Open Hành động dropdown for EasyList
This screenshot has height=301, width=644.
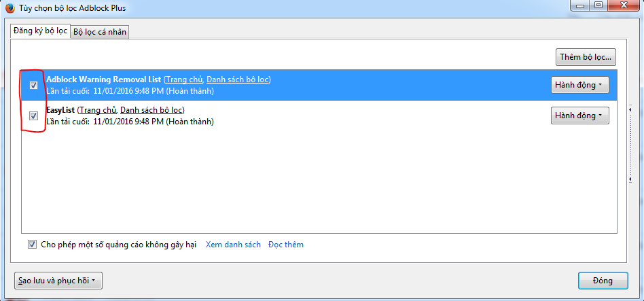pos(579,116)
